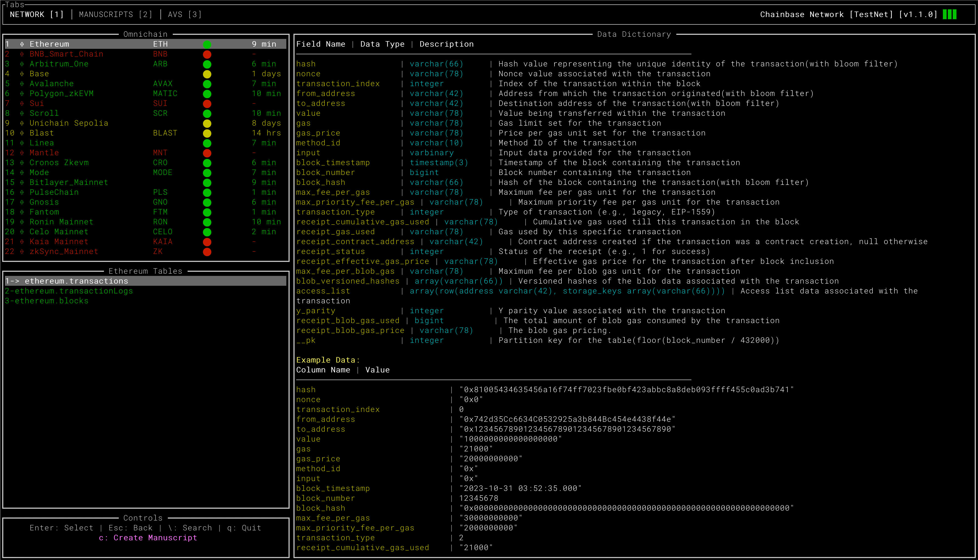Click the diamond icon beside Polygon_zkEVM
Screen dimensions: 978x560
pyautogui.click(x=22, y=94)
